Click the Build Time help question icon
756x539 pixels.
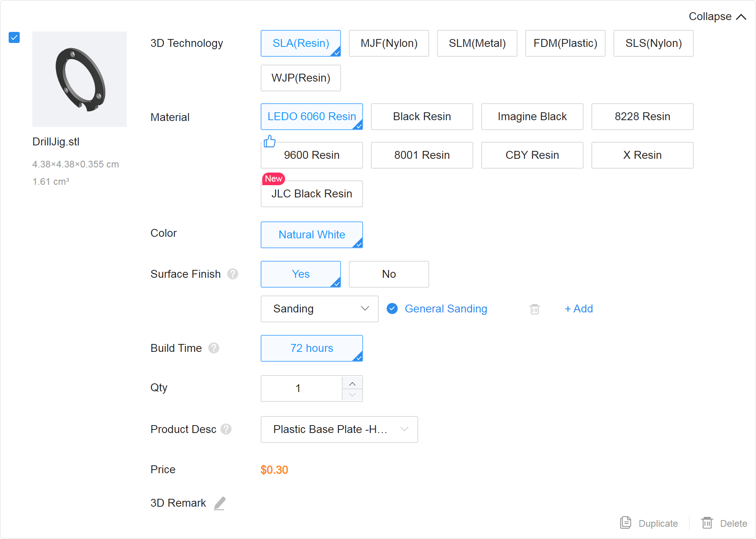click(x=214, y=348)
